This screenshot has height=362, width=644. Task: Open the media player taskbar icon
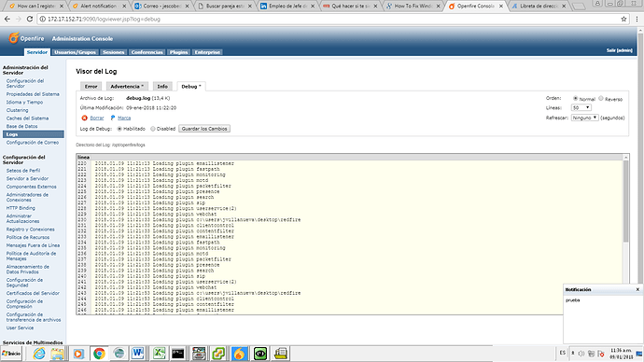click(x=78, y=354)
